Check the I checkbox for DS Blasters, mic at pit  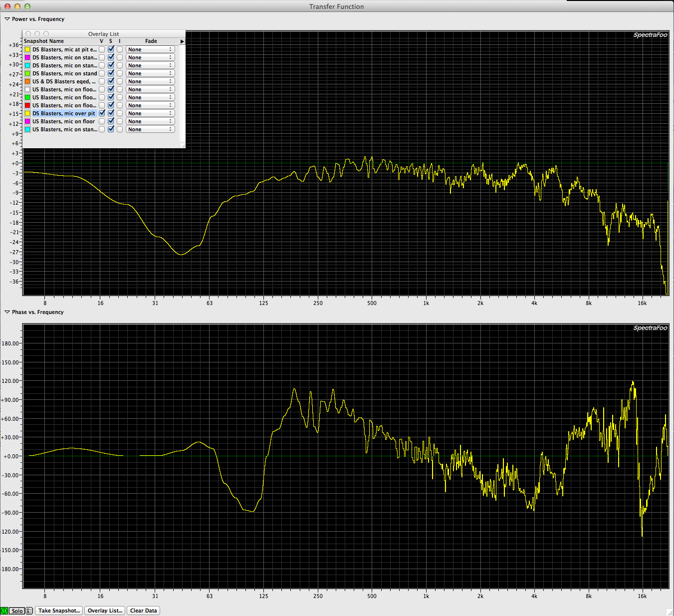point(120,49)
